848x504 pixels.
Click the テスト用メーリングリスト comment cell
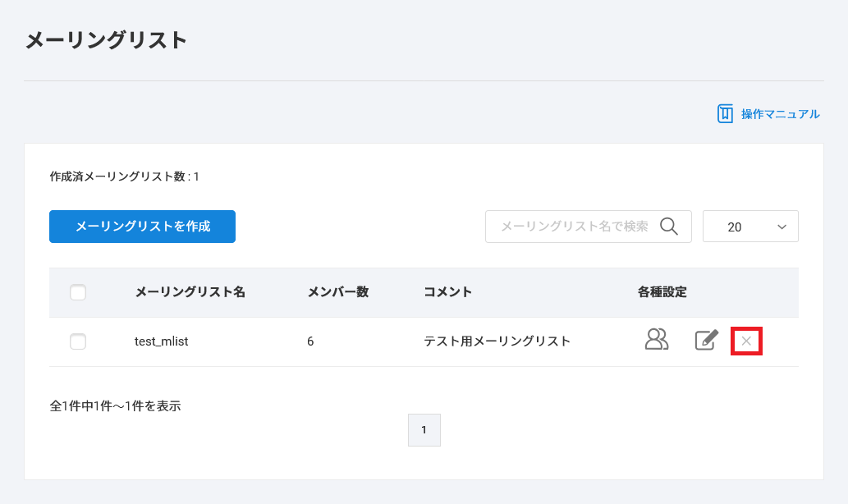[497, 341]
